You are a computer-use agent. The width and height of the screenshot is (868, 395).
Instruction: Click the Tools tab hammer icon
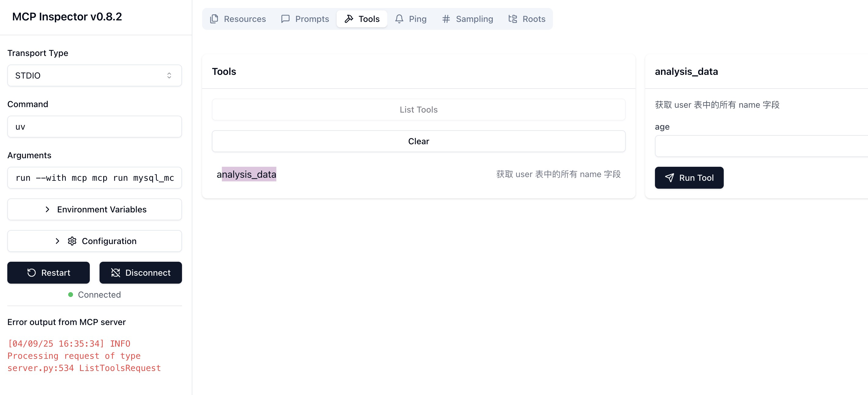(349, 19)
